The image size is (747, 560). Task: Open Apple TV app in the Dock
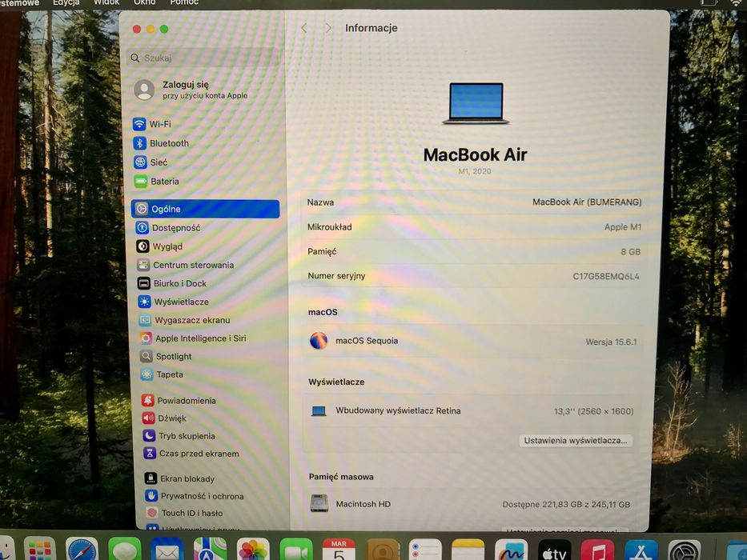pyautogui.click(x=555, y=551)
